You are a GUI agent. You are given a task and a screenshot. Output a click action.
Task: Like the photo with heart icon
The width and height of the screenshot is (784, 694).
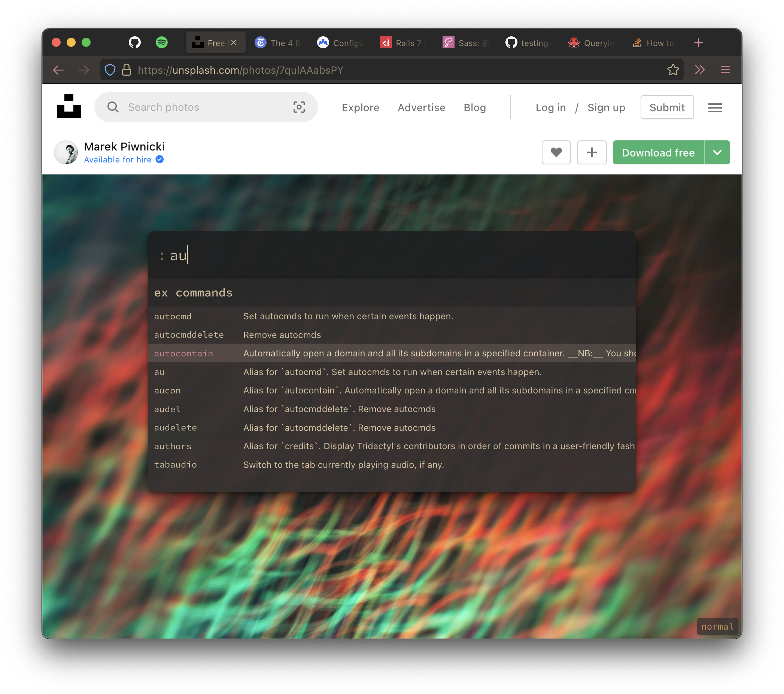[556, 152]
